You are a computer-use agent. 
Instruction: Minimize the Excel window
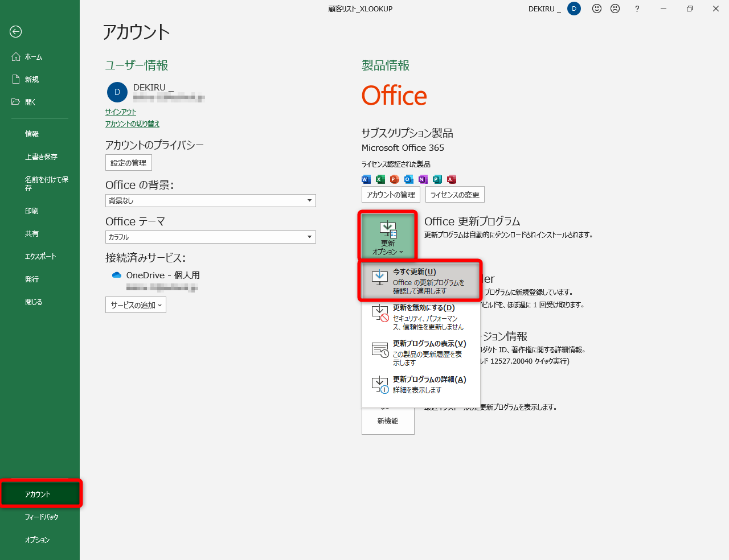click(x=664, y=9)
